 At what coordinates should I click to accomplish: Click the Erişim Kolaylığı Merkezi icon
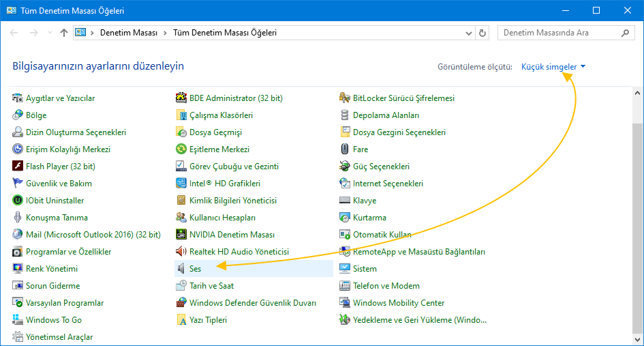tap(17, 149)
